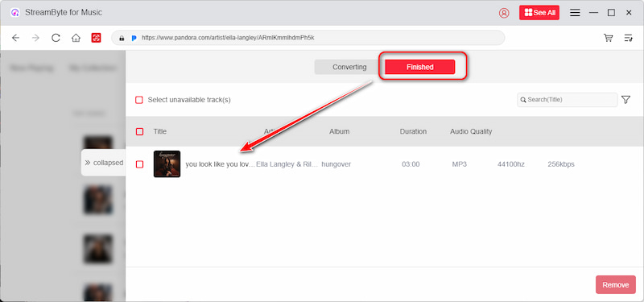Go to the home icon
Viewport: 644px width, 302px height.
(76, 38)
